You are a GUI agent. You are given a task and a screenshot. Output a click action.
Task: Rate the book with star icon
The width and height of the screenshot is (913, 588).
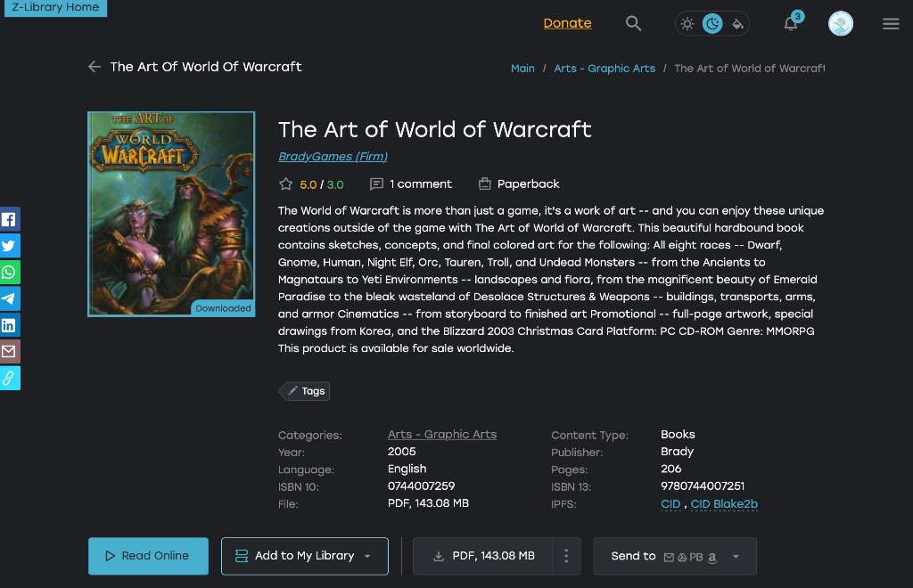(285, 184)
